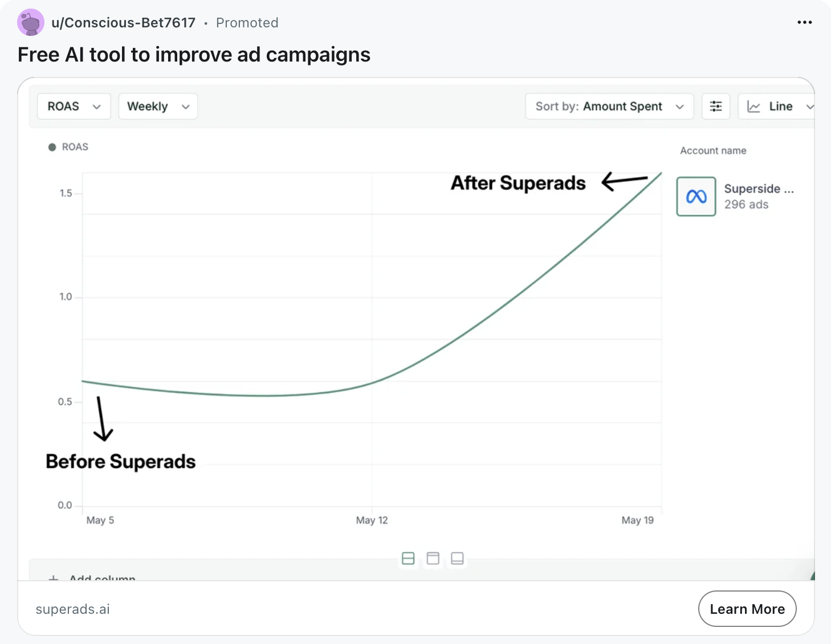The image size is (831, 644).
Task: Expand the Line chart type selector
Action: click(810, 106)
